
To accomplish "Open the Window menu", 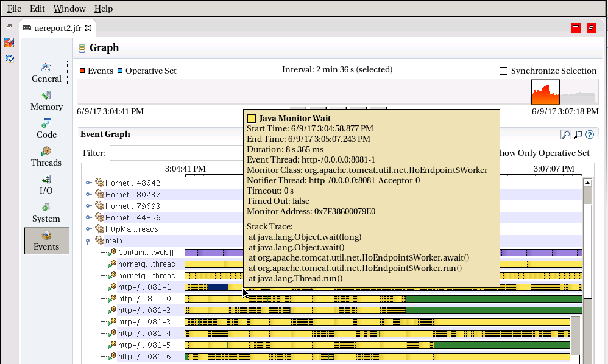I will click(68, 8).
